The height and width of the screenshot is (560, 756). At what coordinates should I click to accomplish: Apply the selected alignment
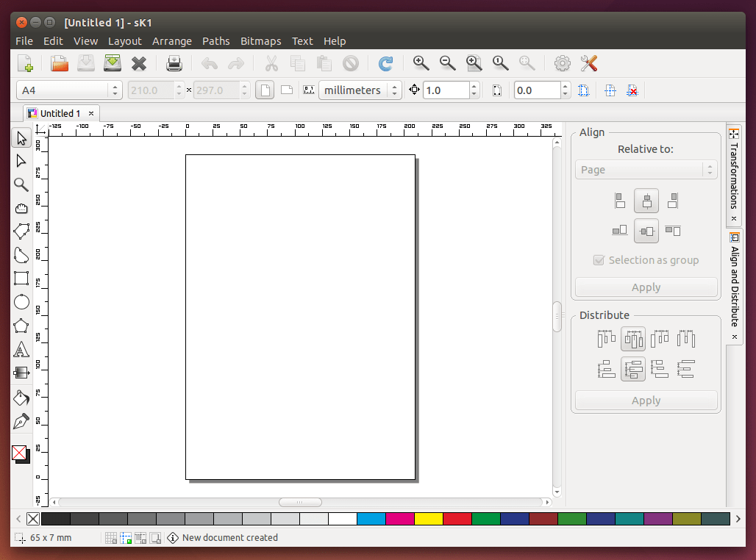(646, 287)
